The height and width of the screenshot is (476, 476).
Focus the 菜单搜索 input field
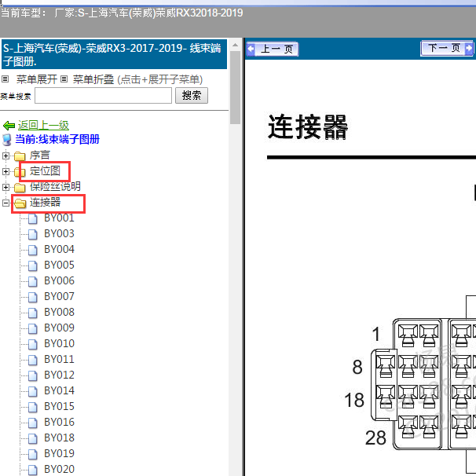pos(103,96)
